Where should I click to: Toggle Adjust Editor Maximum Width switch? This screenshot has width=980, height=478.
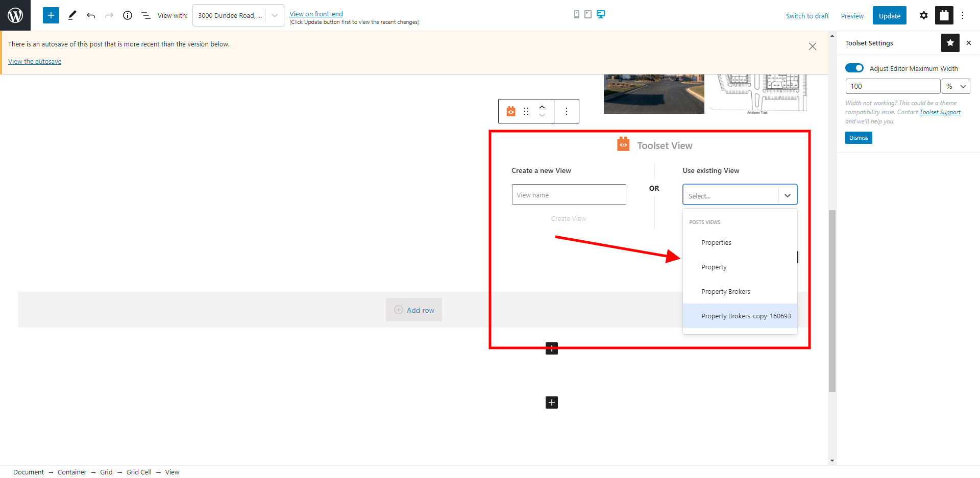(854, 68)
